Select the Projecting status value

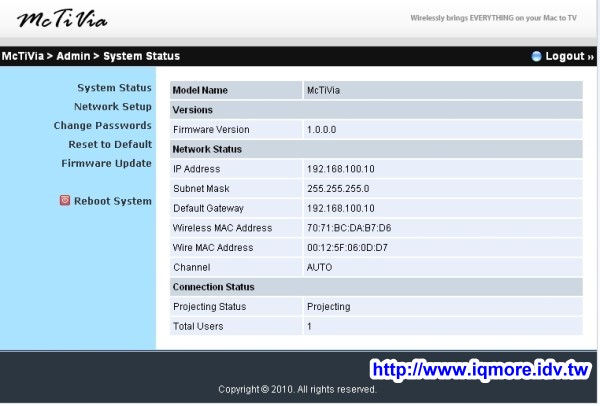coord(328,307)
